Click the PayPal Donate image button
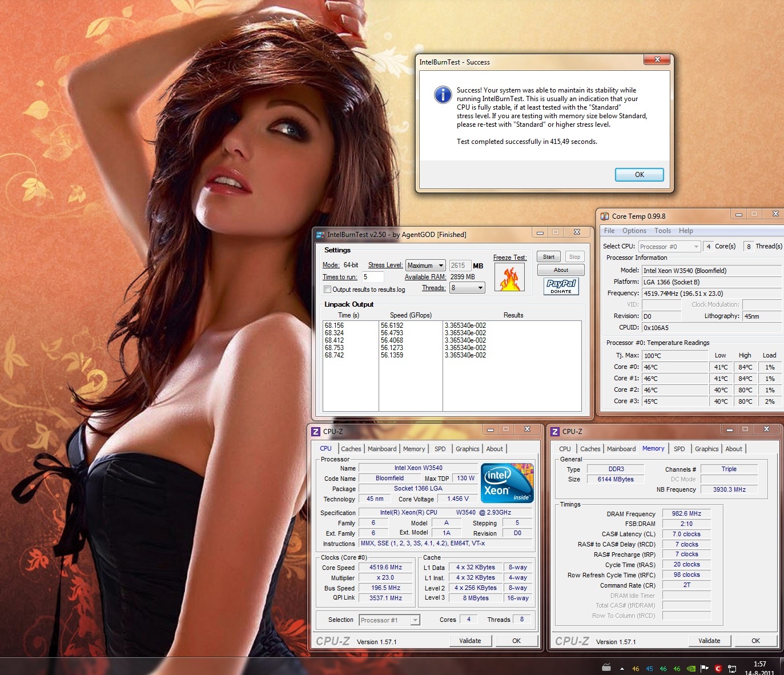Image resolution: width=784 pixels, height=675 pixels. (x=561, y=286)
